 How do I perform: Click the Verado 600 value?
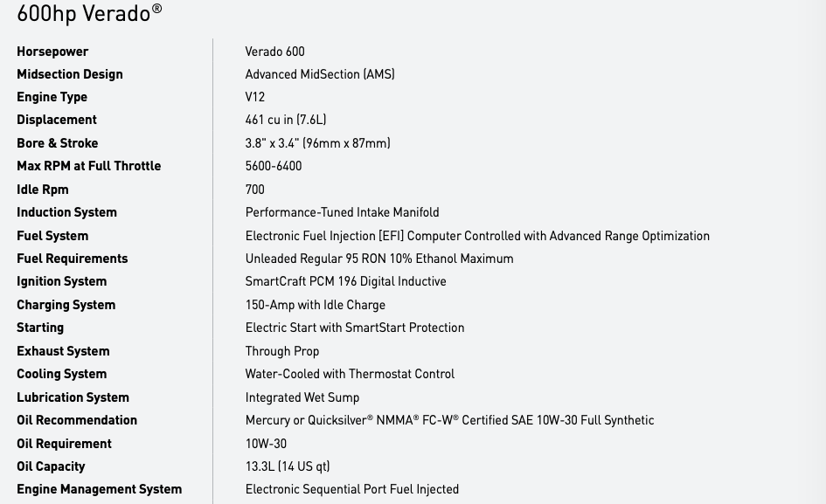pyautogui.click(x=275, y=52)
